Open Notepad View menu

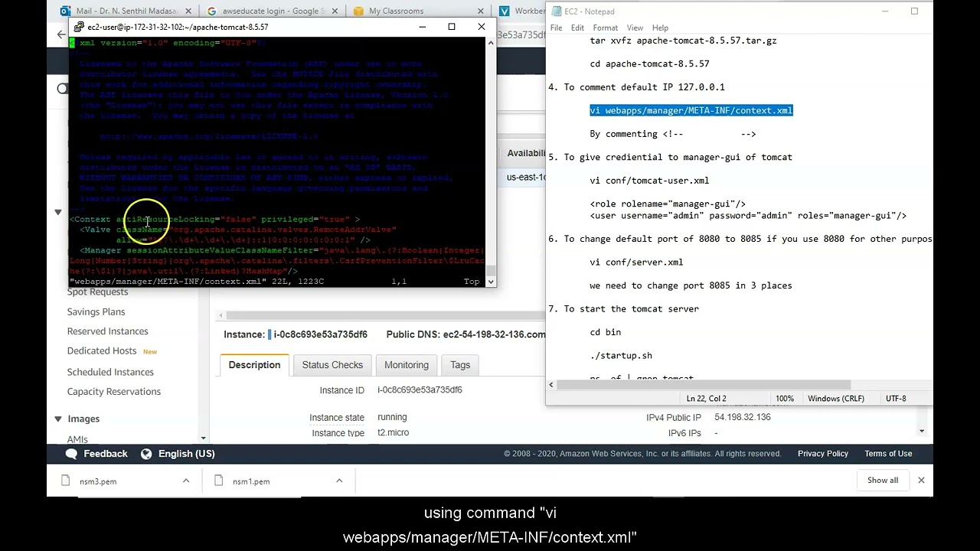tap(635, 28)
